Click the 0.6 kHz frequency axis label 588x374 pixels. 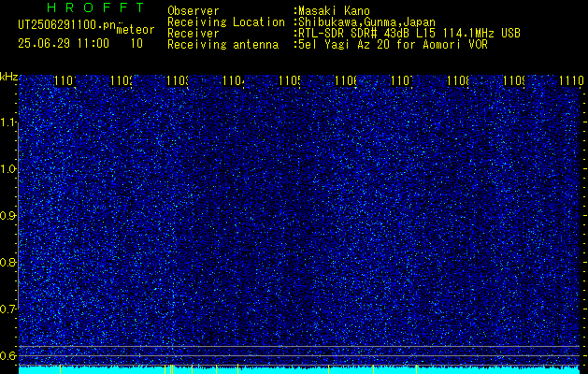8,355
